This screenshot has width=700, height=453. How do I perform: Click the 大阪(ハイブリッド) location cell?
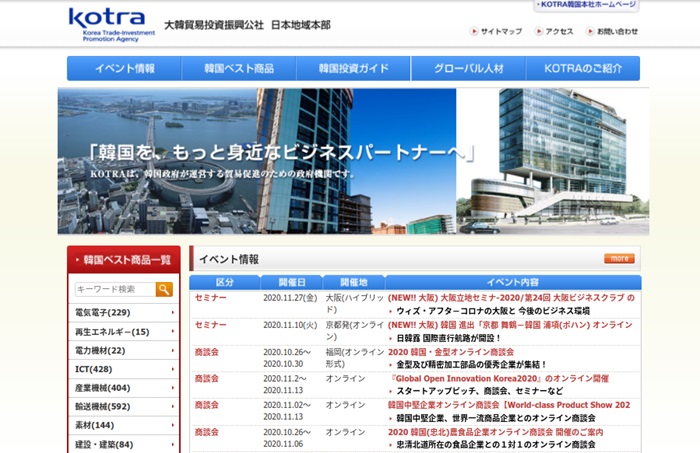tap(355, 303)
